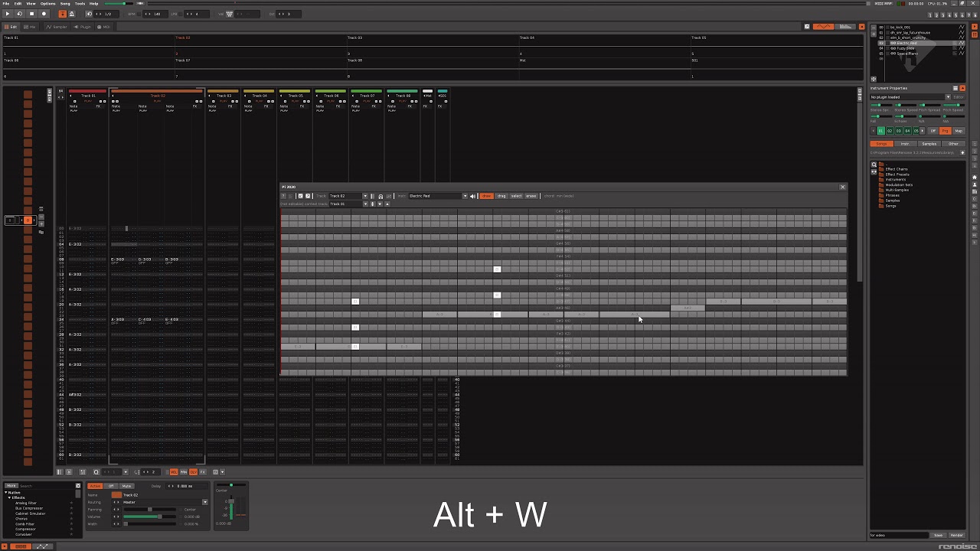Select Analog Filter effect

(x=26, y=503)
